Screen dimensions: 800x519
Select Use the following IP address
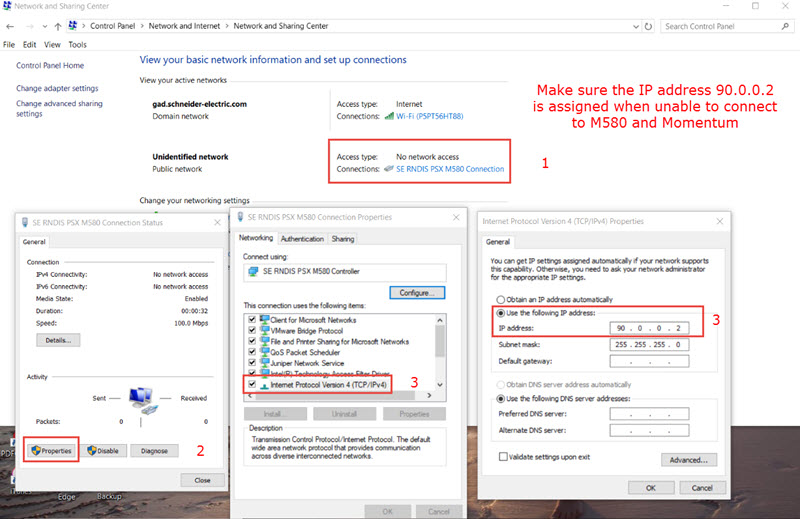[501, 313]
